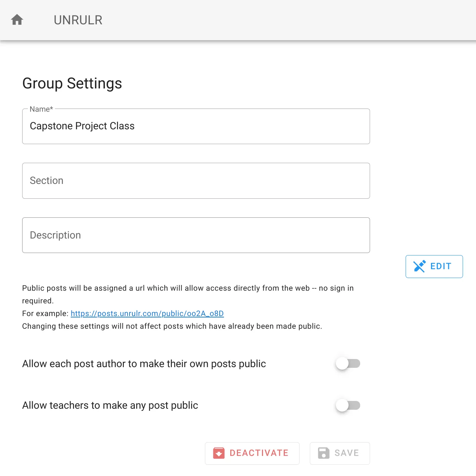Click the red archive icon on Deactivate
This screenshot has width=476, height=476.
[219, 453]
